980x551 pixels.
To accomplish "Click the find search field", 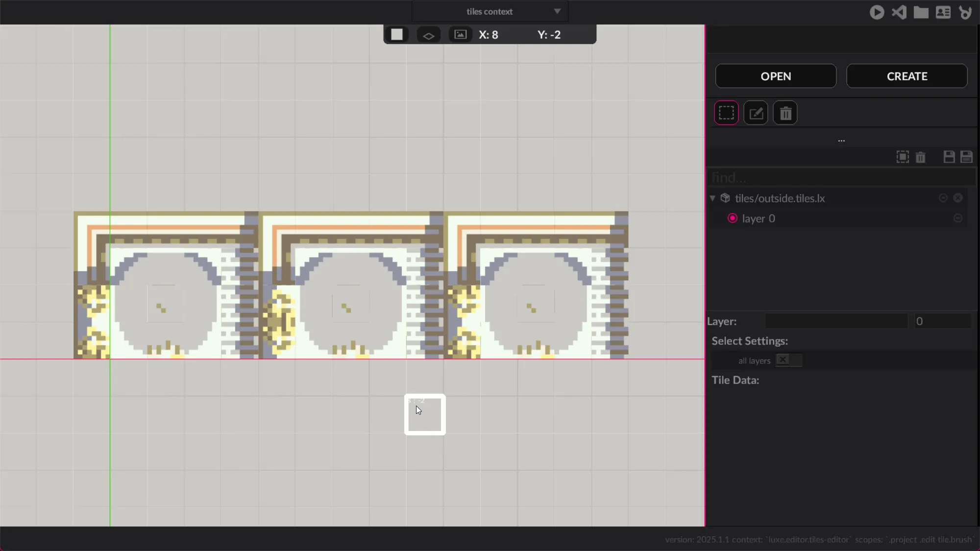I will click(x=840, y=177).
